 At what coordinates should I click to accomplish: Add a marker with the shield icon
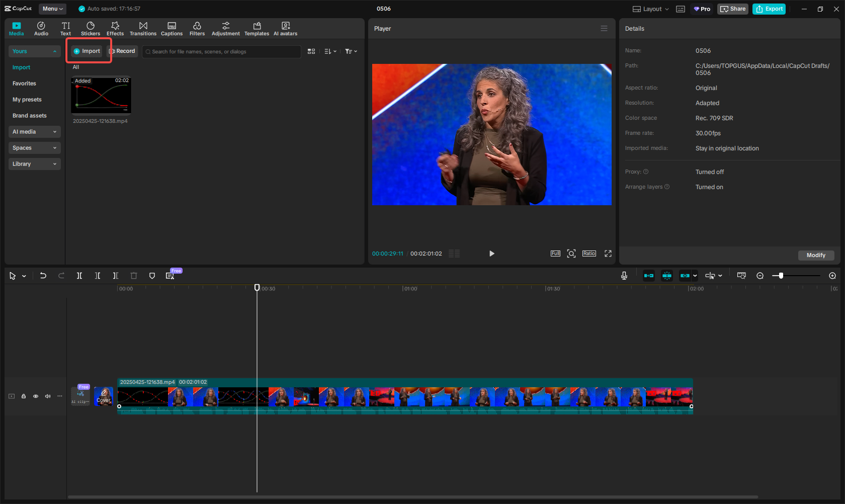point(152,276)
